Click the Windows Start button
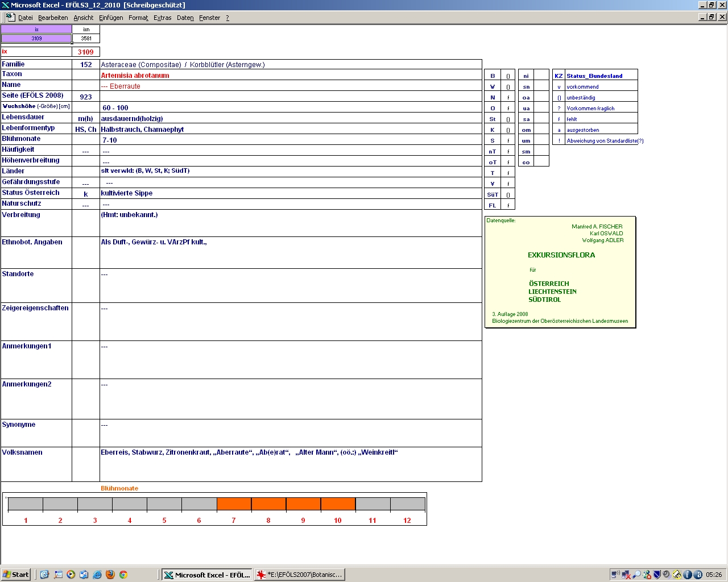The height and width of the screenshot is (582, 728). pyautogui.click(x=16, y=575)
